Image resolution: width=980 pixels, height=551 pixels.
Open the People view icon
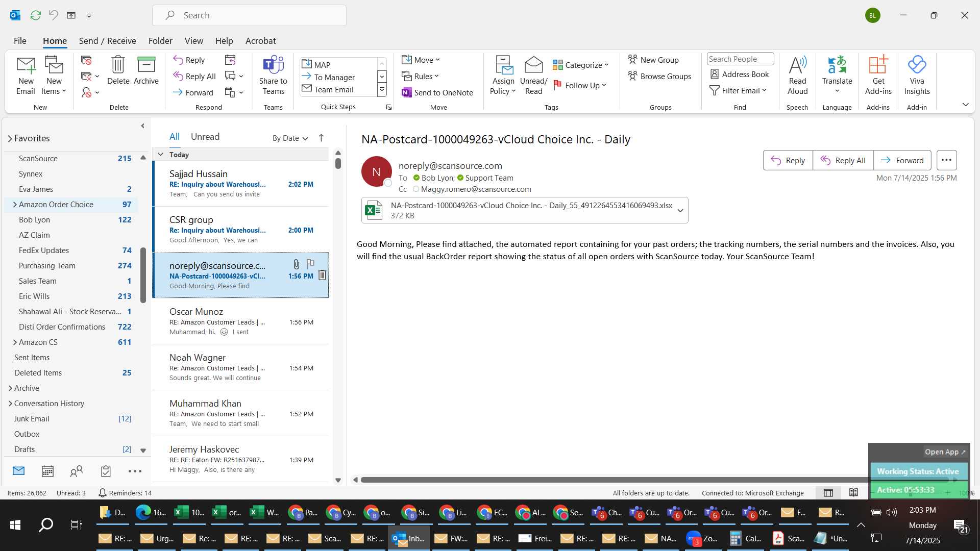pyautogui.click(x=77, y=471)
